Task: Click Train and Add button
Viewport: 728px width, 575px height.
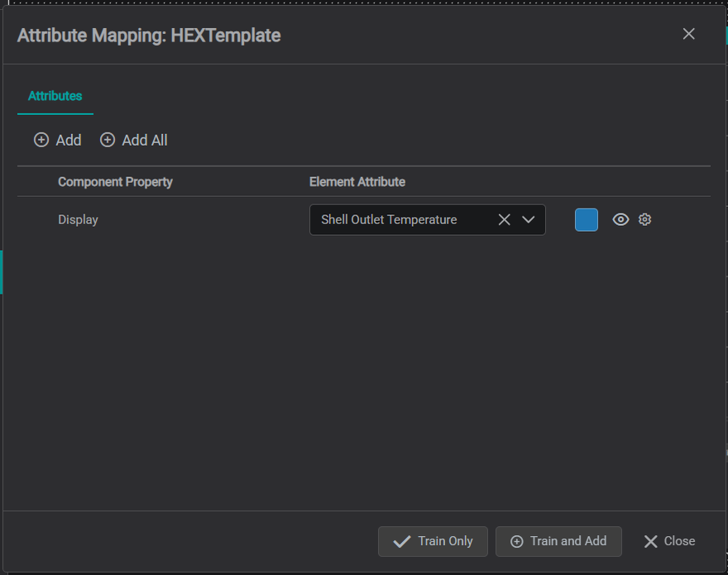Action: coord(558,541)
